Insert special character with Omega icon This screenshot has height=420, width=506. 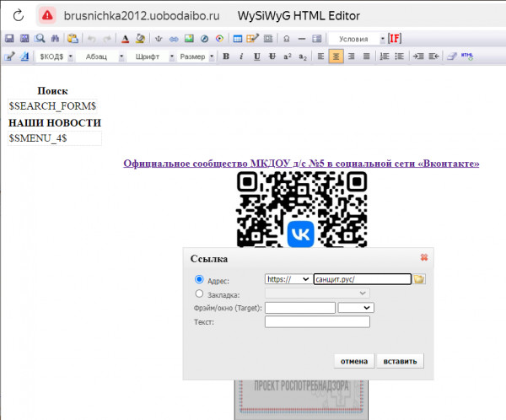286,39
